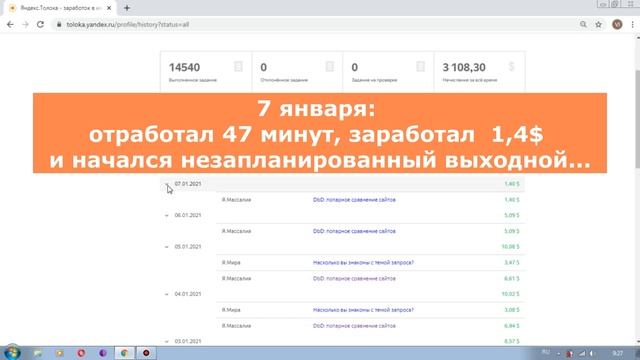Click the postponed tasks card icon
Screen dimensions: 640x360
[x=329, y=67]
